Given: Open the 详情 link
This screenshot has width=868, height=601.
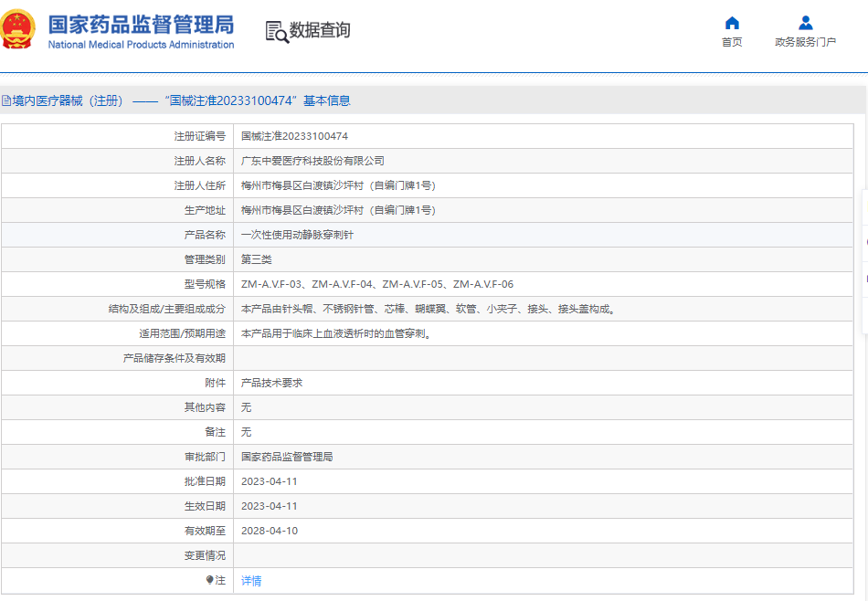Looking at the screenshot, I should (251, 581).
